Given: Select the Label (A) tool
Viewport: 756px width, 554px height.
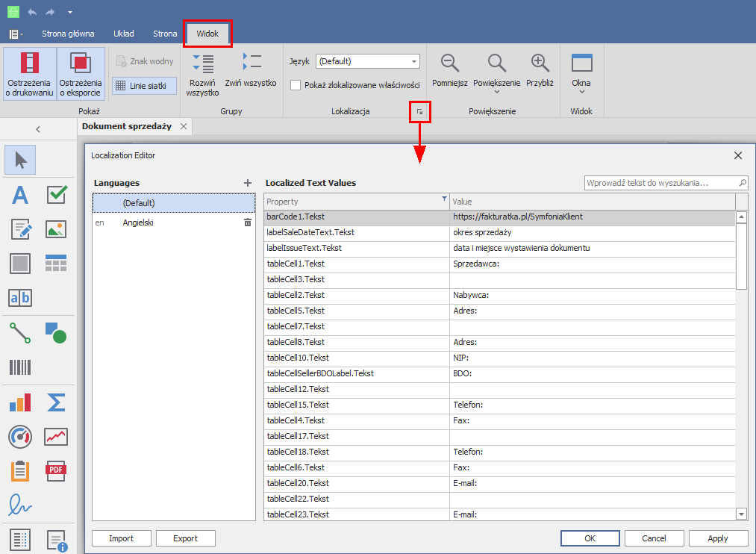Looking at the screenshot, I should coord(20,196).
